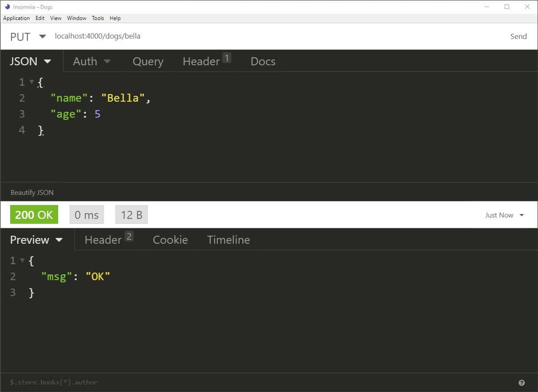Click the "Bella" value in request body
Screen dimensions: 538x392
(123, 98)
